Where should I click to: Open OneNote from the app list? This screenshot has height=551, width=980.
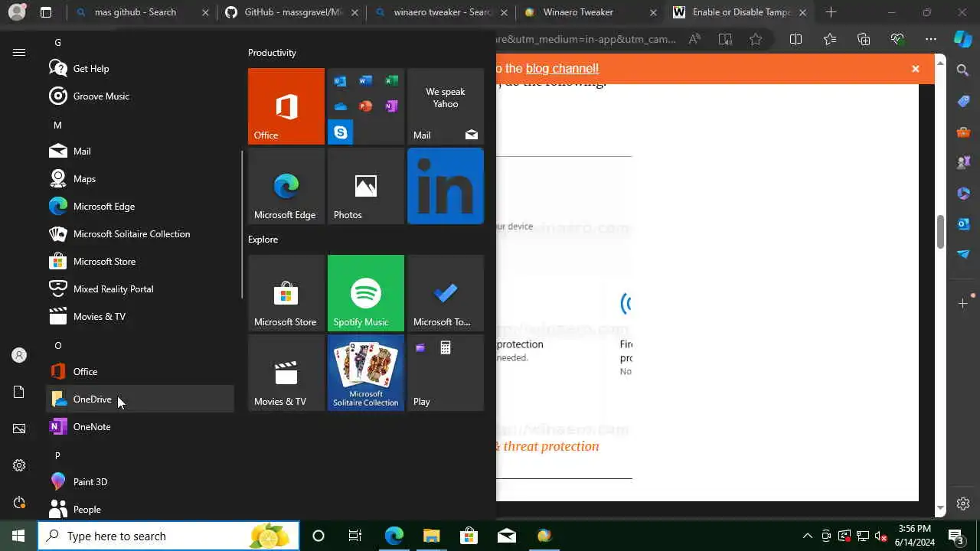click(140, 426)
